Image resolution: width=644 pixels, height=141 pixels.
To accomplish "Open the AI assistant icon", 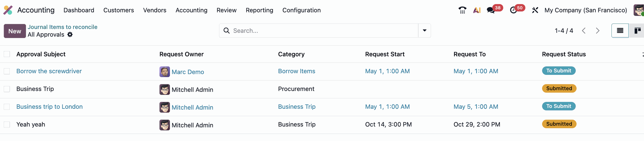I will (477, 10).
